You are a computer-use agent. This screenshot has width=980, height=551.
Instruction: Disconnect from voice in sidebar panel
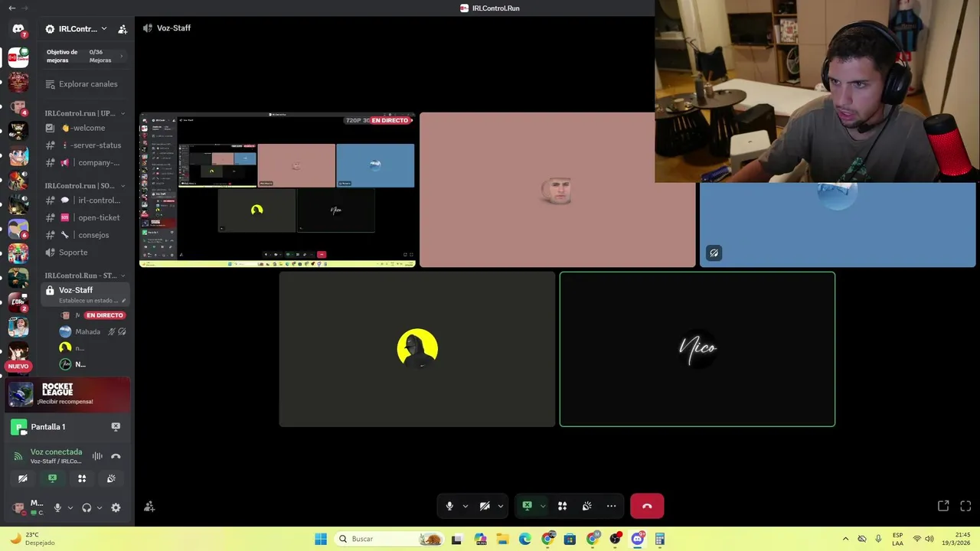click(116, 456)
